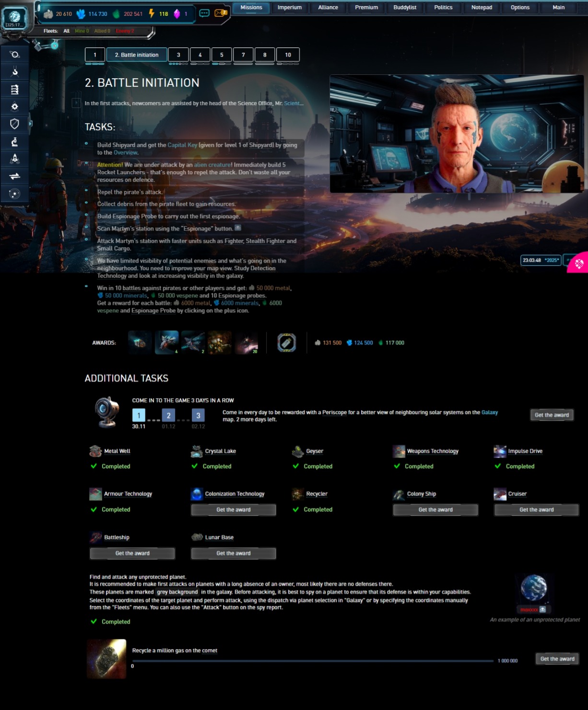Viewport: 588px width, 710px height.
Task: Select the All fleets filter
Action: (66, 31)
